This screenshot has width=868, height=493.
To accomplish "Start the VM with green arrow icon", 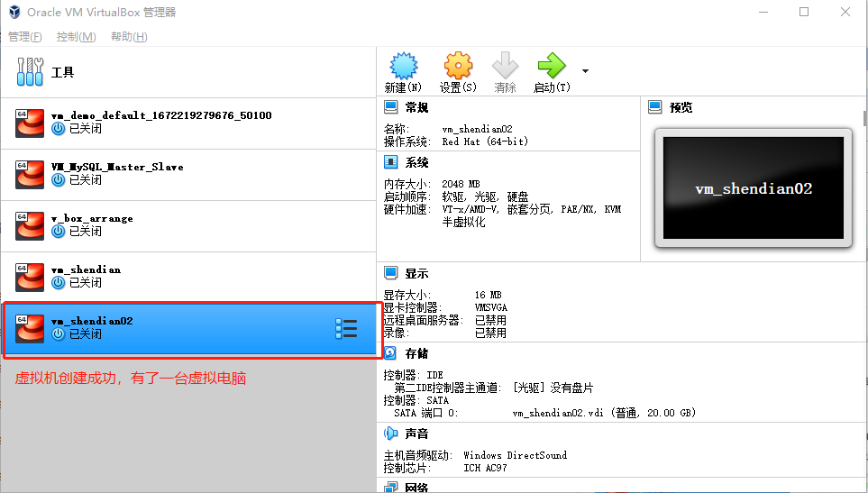I will pos(552,66).
